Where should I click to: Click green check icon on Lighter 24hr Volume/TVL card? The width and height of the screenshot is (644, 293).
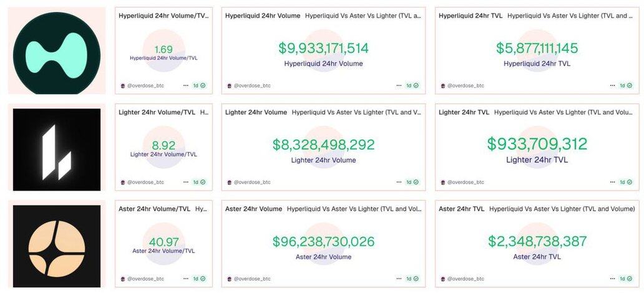pyautogui.click(x=203, y=182)
